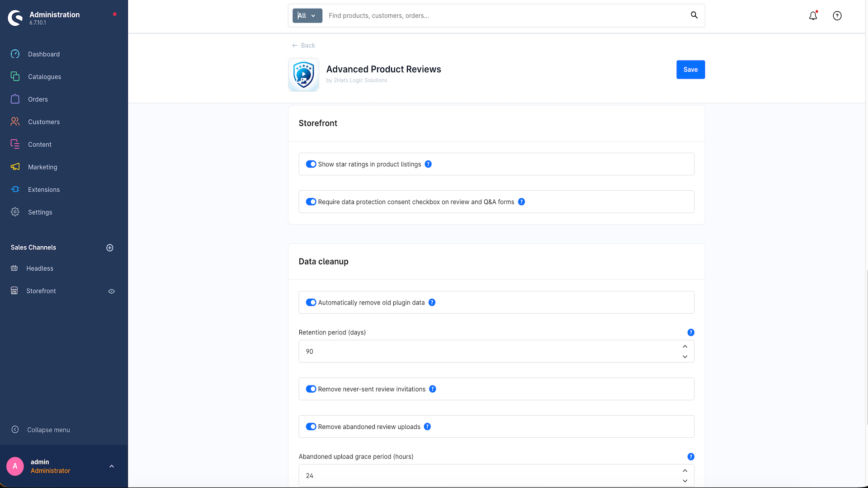Expand the admin user menu chevron
The height and width of the screenshot is (488, 868).
(112, 466)
